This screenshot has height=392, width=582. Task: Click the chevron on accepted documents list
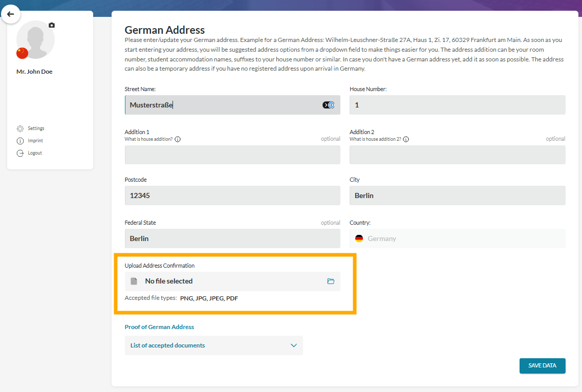(x=294, y=345)
